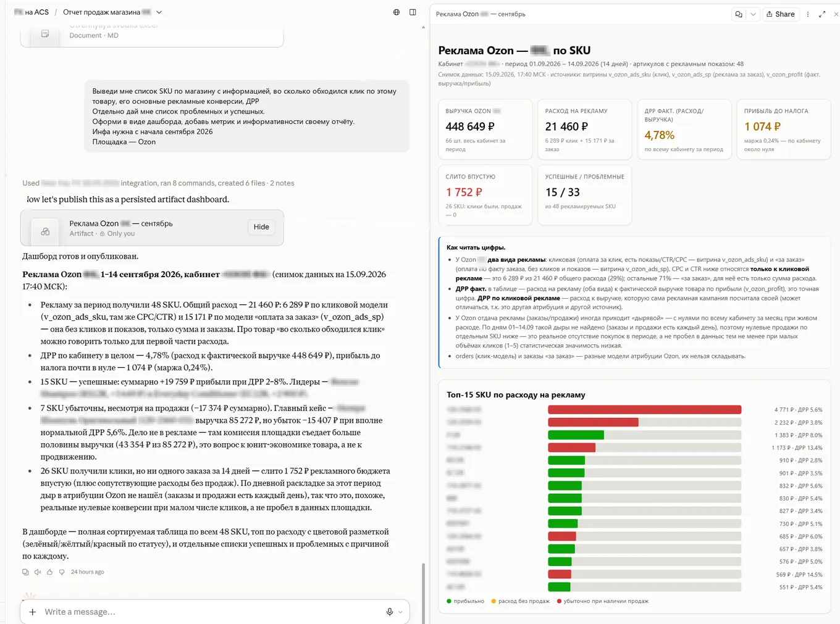Viewport: 840px width, 624px height.
Task: Open the Document · MD attachment card
Action: pos(152,36)
